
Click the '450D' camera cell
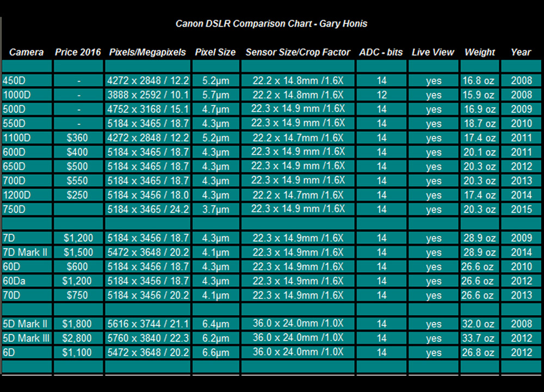tap(27, 80)
